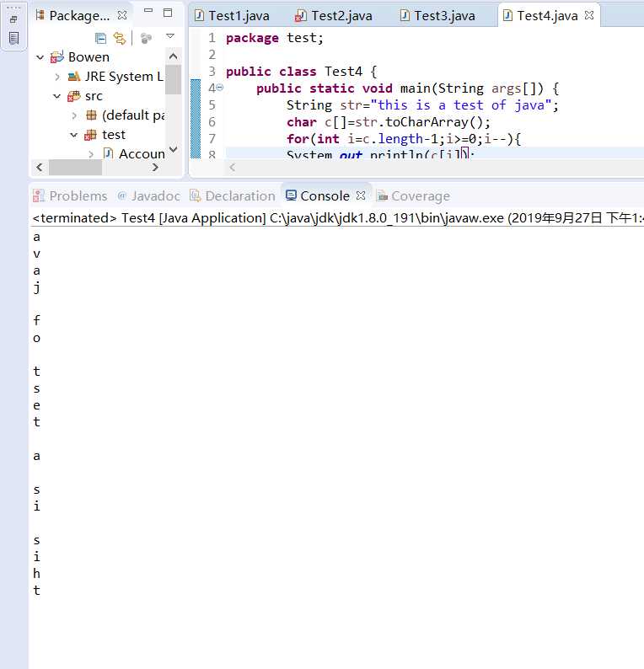Image resolution: width=644 pixels, height=669 pixels.
Task: Click the Coverage tab icon
Action: click(382, 195)
